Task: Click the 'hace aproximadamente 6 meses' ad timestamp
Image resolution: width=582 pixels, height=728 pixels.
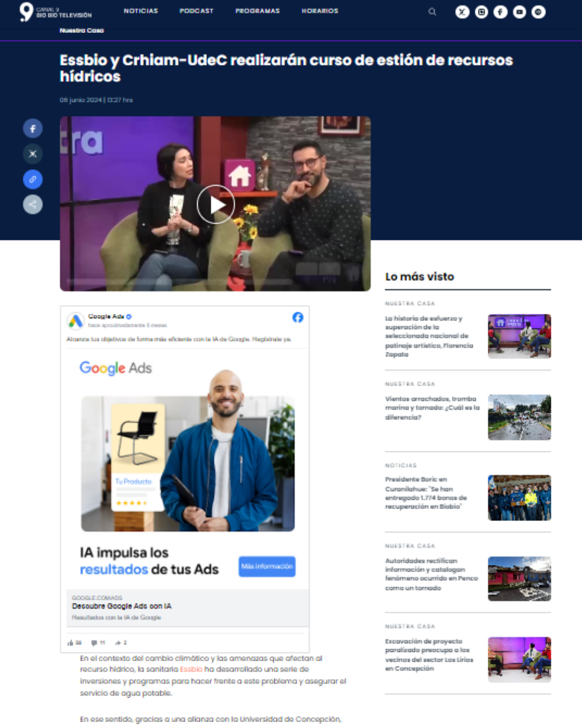Action: pos(128,325)
